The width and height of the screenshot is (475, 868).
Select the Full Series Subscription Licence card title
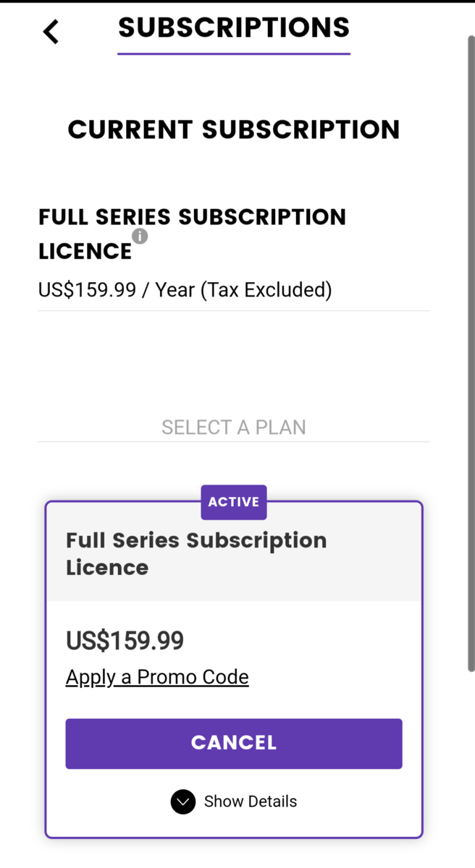coord(196,553)
